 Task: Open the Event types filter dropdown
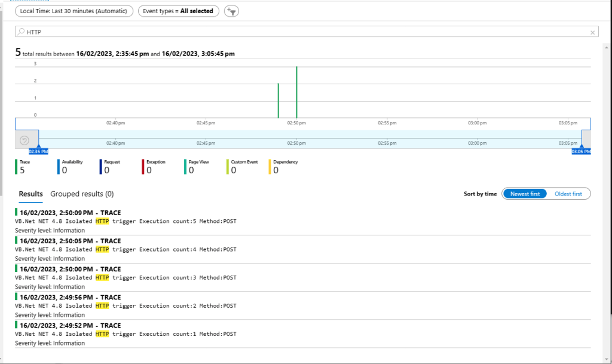[178, 11]
